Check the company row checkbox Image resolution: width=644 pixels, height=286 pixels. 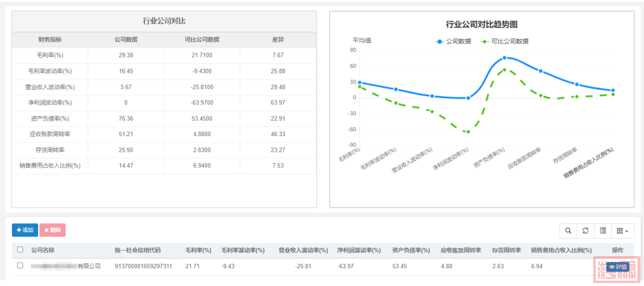pyautogui.click(x=20, y=266)
